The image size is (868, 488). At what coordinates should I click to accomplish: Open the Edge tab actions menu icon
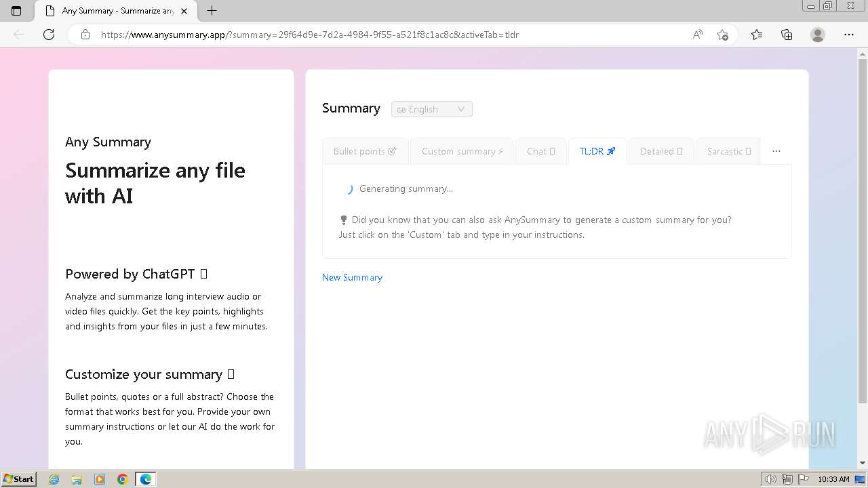point(16,11)
